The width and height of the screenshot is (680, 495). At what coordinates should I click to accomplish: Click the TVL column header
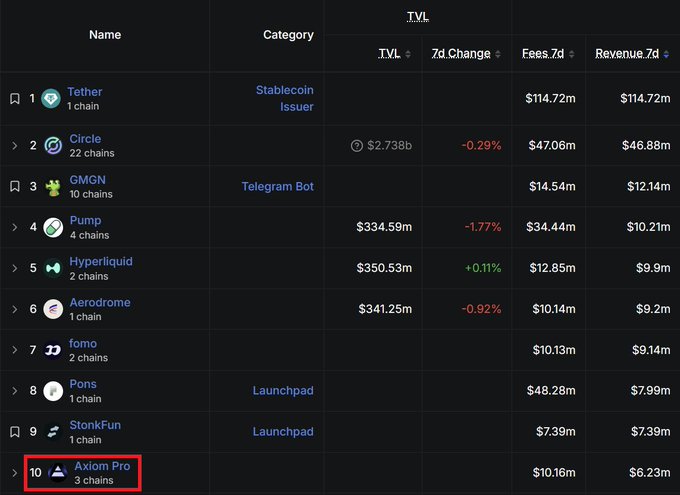[389, 53]
